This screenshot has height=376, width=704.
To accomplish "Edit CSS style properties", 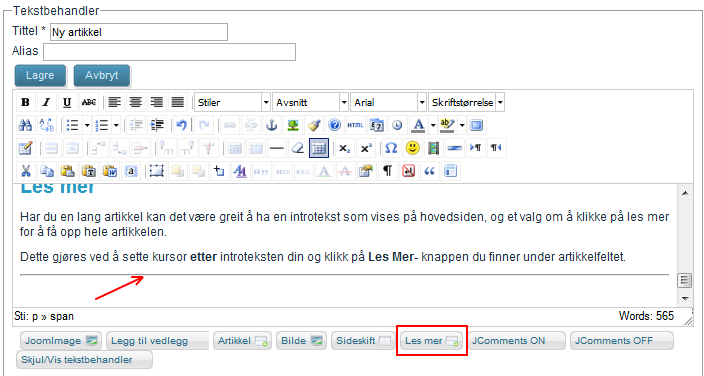I will click(366, 171).
